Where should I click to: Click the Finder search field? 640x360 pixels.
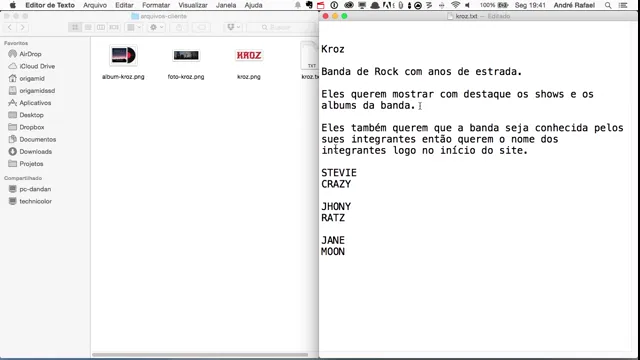[x=282, y=27]
